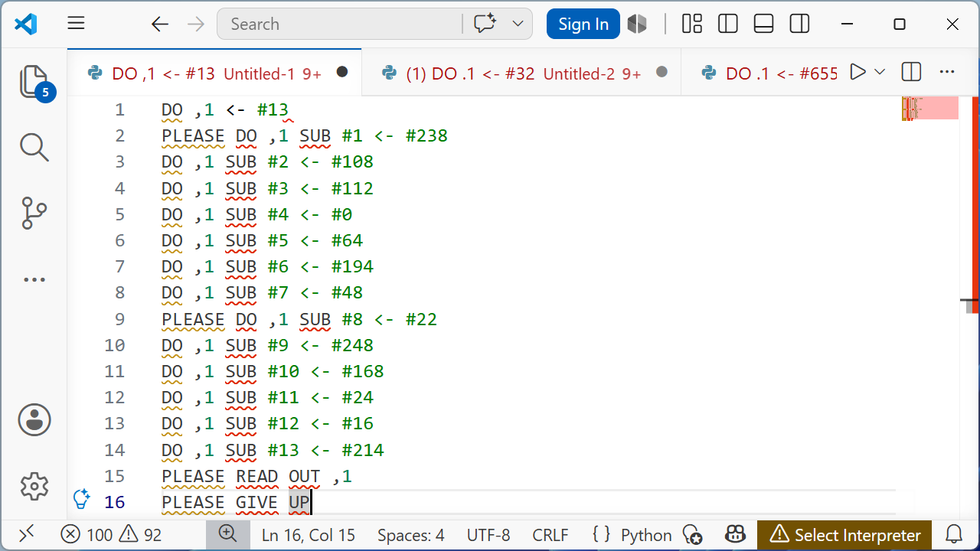Go forward using the right arrow

coord(196,24)
